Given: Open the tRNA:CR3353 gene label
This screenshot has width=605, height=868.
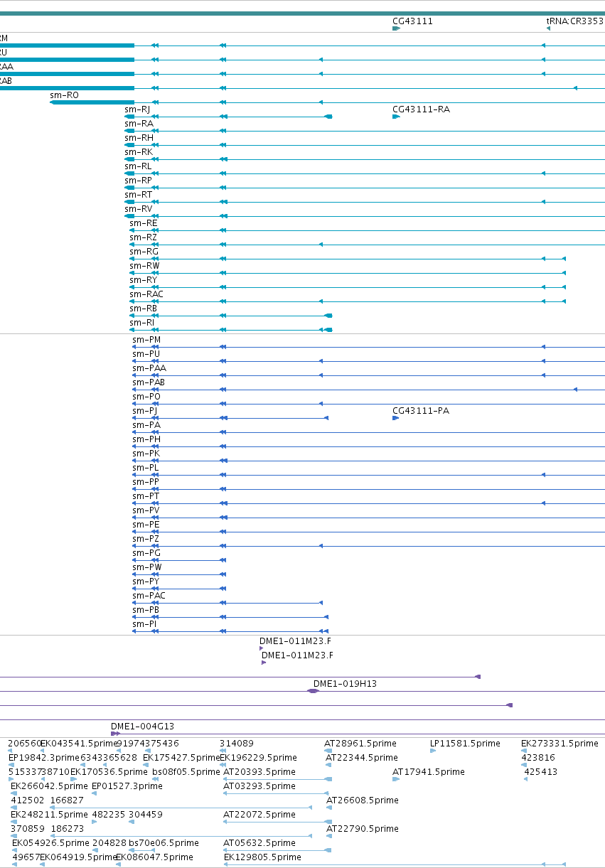Looking at the screenshot, I should [575, 21].
